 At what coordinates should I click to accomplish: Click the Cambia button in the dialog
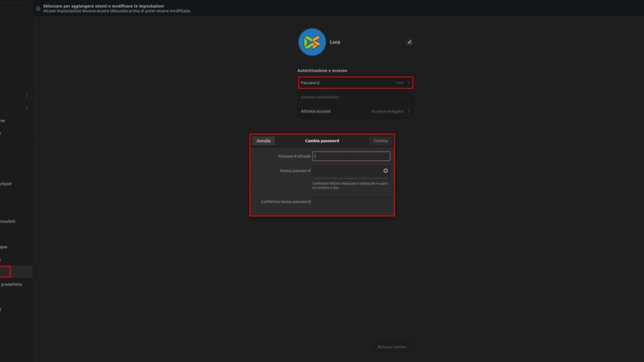(381, 141)
